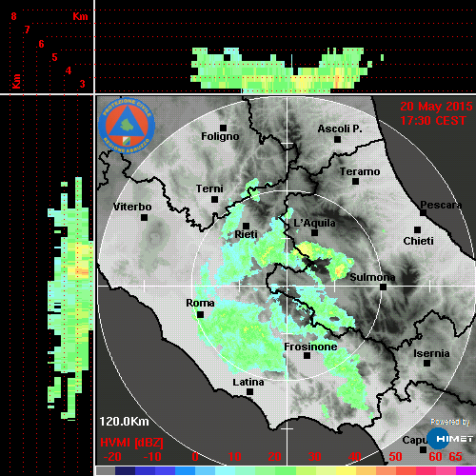Image resolution: width=476 pixels, height=476 pixels.
Task: Select the Capua city marker square
Action: click(423, 449)
